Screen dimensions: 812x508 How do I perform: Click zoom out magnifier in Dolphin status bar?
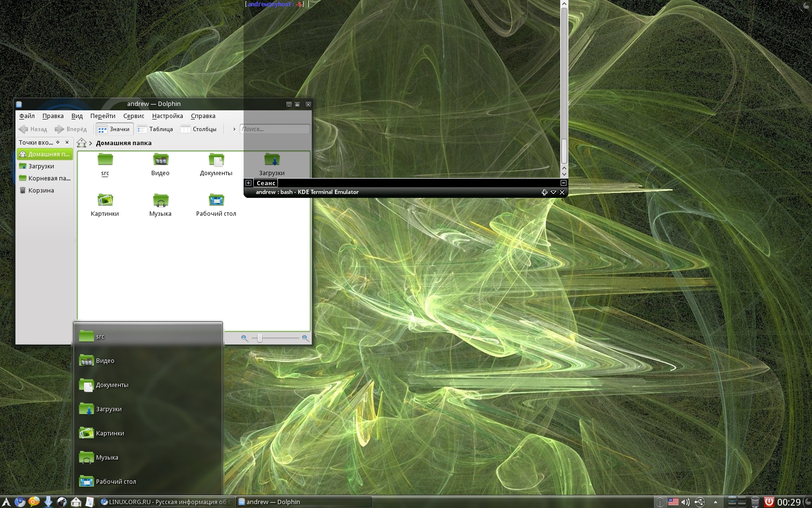click(245, 338)
